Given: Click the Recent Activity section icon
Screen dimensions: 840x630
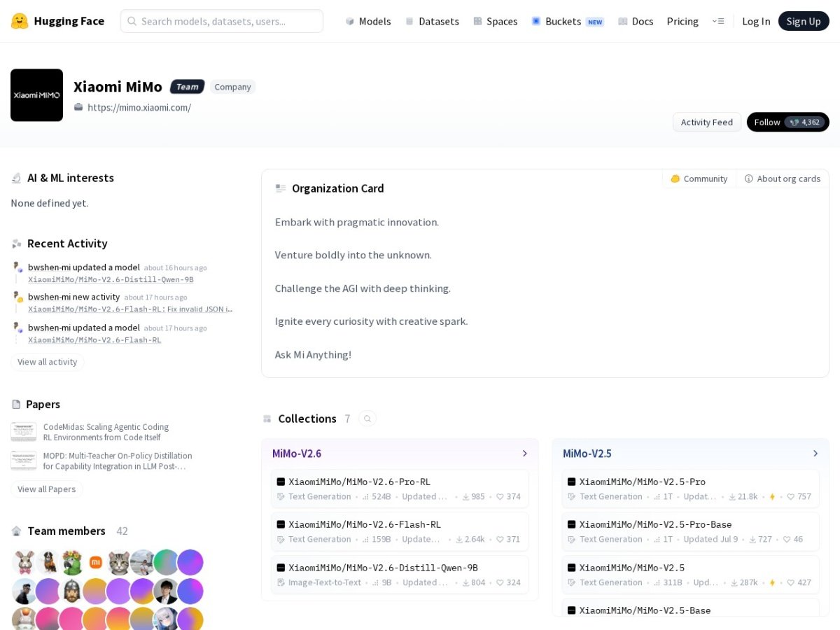Looking at the screenshot, I should (x=17, y=244).
